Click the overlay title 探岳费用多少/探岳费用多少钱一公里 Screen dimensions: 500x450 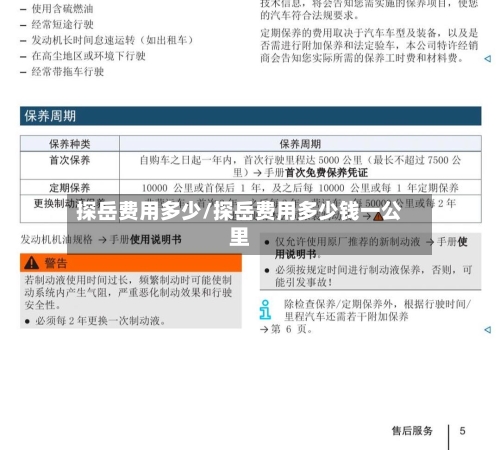[239, 224]
